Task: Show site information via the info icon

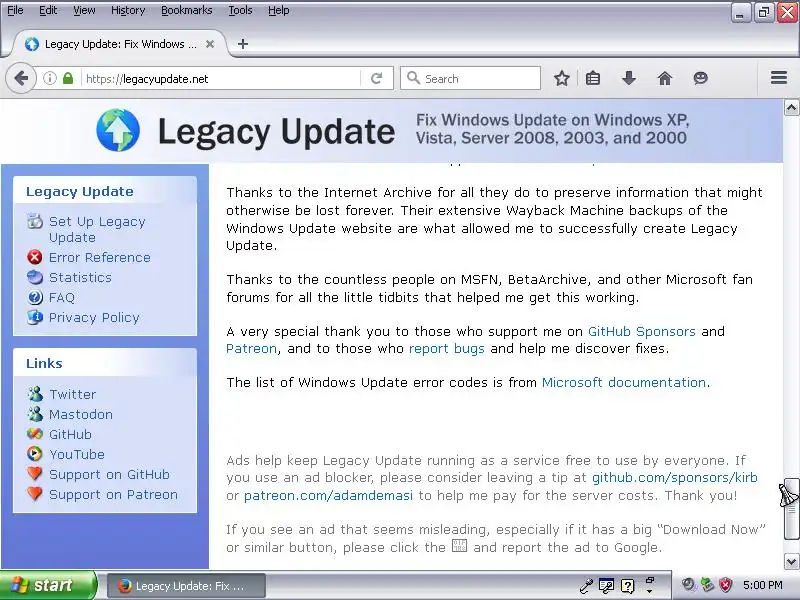Action: pos(49,79)
